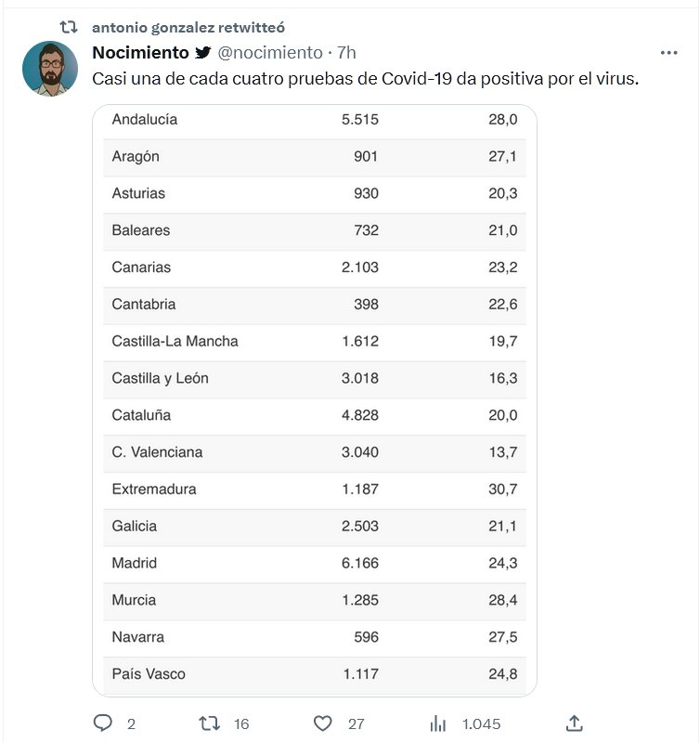The height and width of the screenshot is (743, 700).
Task: Click the retweet count of 16
Action: pyautogui.click(x=241, y=723)
